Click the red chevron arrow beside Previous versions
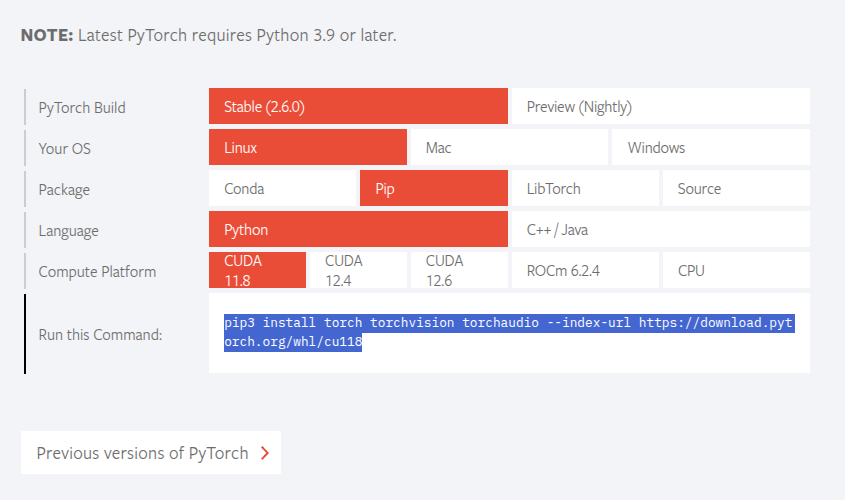This screenshot has height=500, width=845. click(265, 453)
